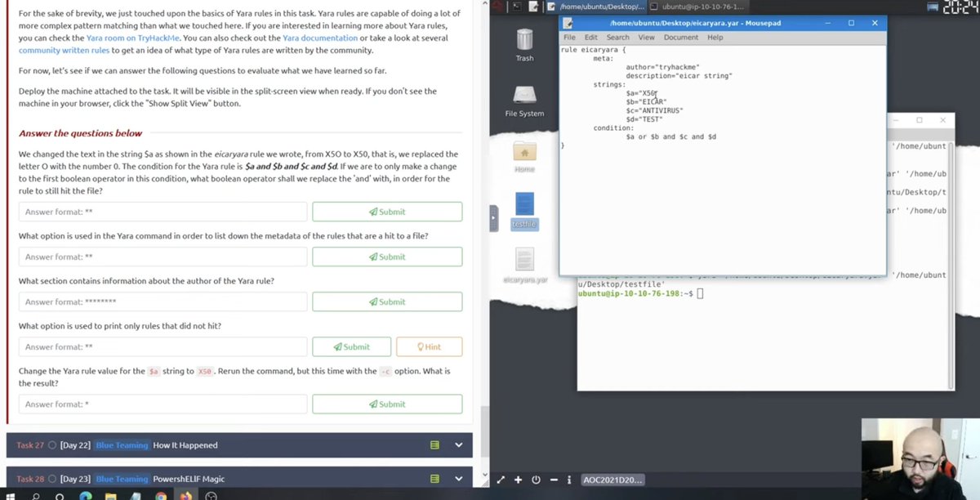
Task: Open Chrome from the Windows taskbar
Action: 161,495
